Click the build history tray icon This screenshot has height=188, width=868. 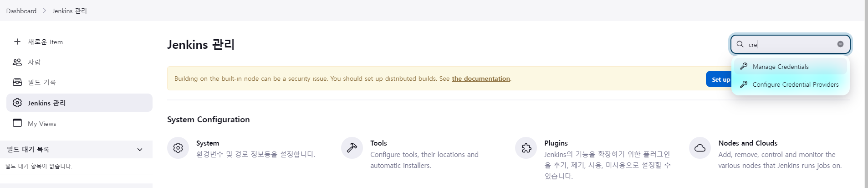17,82
